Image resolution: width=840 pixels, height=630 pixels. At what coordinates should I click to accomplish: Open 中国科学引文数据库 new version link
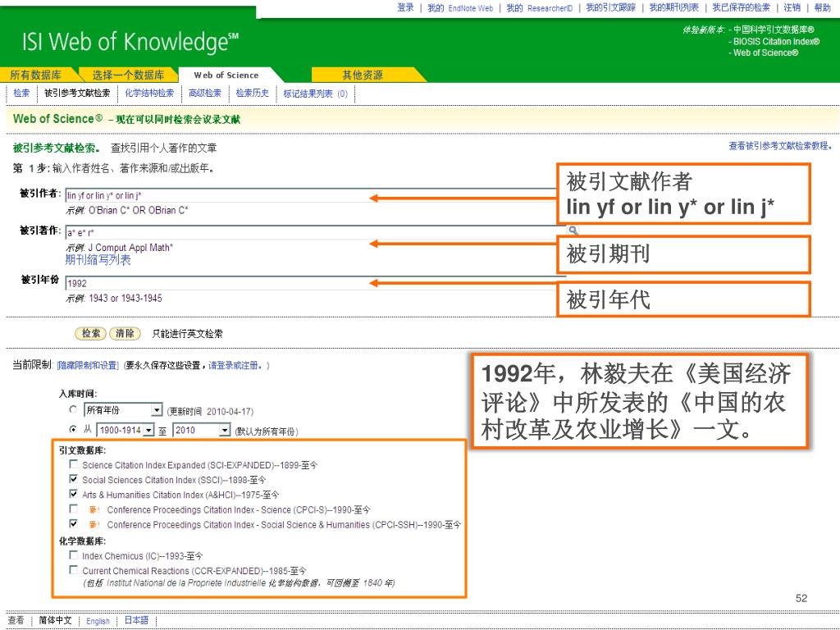point(774,30)
